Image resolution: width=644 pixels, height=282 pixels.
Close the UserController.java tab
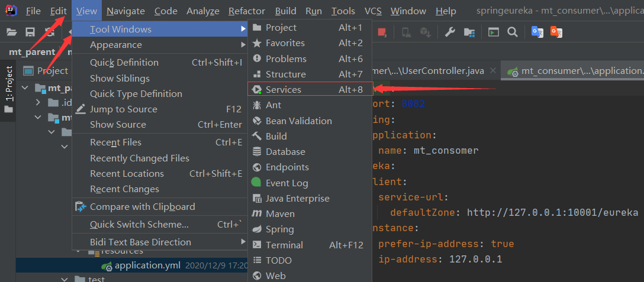pyautogui.click(x=494, y=71)
